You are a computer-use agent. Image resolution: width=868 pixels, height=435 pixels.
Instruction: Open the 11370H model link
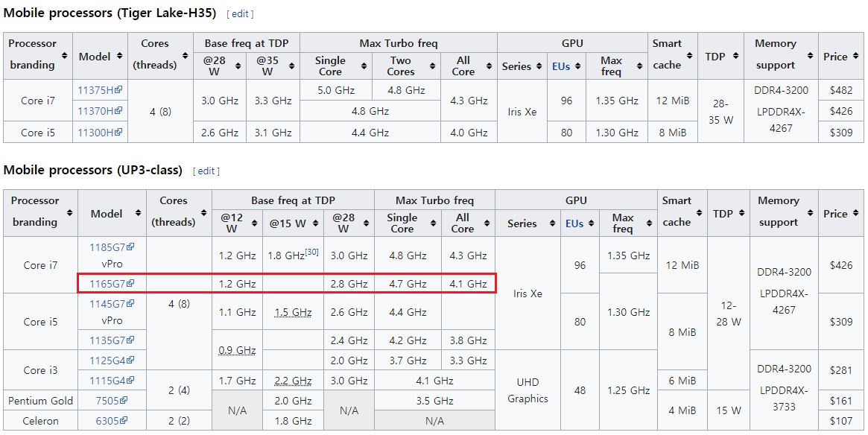click(x=100, y=111)
